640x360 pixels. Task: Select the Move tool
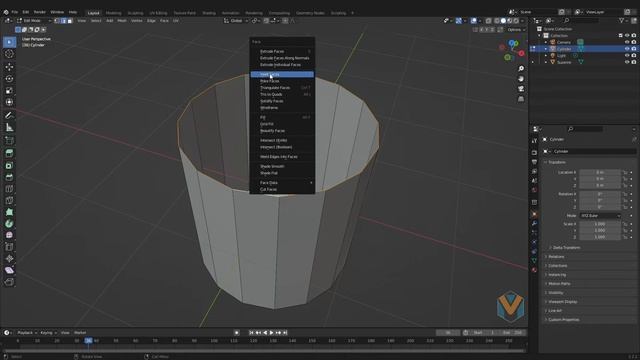tap(9, 67)
